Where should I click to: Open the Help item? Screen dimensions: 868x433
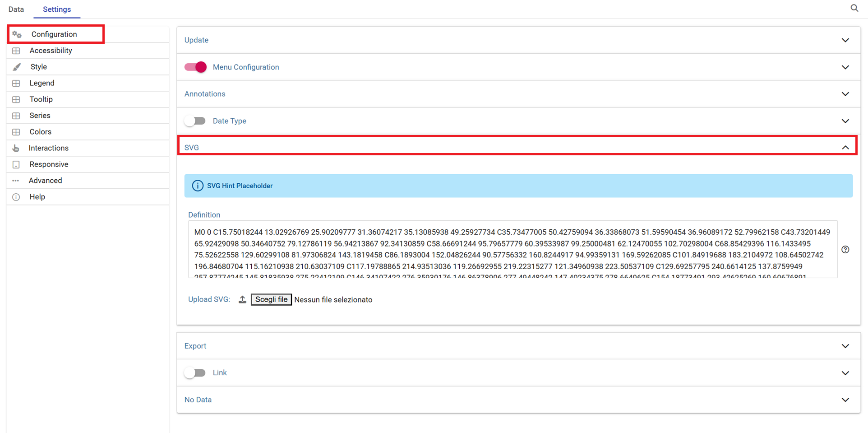[88, 197]
